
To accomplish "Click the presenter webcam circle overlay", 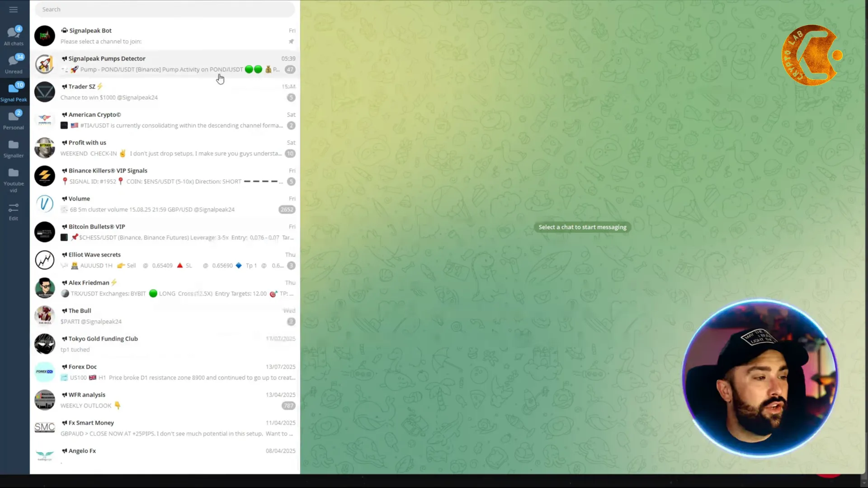I will coord(760,378).
